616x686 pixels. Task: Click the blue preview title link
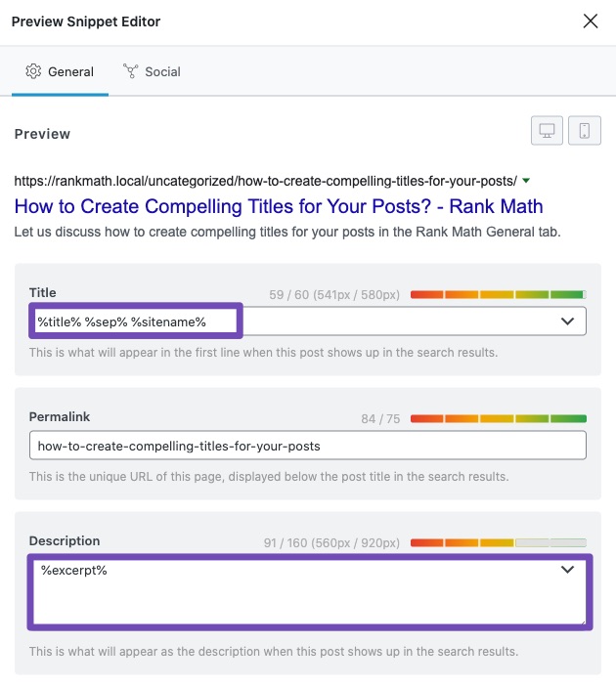(279, 207)
